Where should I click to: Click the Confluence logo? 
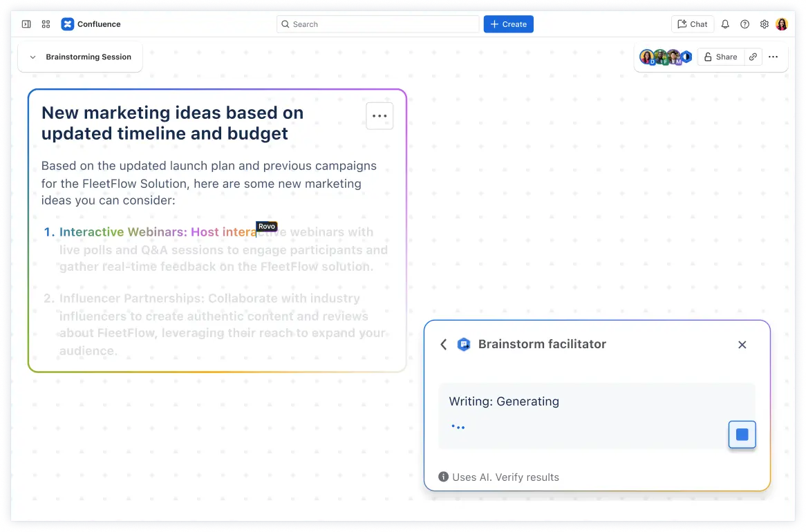tap(68, 24)
